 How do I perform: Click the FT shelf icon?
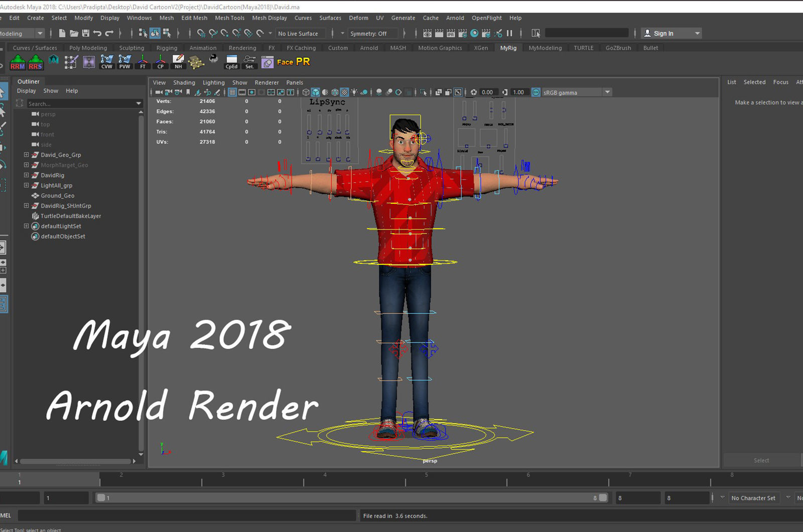143,62
